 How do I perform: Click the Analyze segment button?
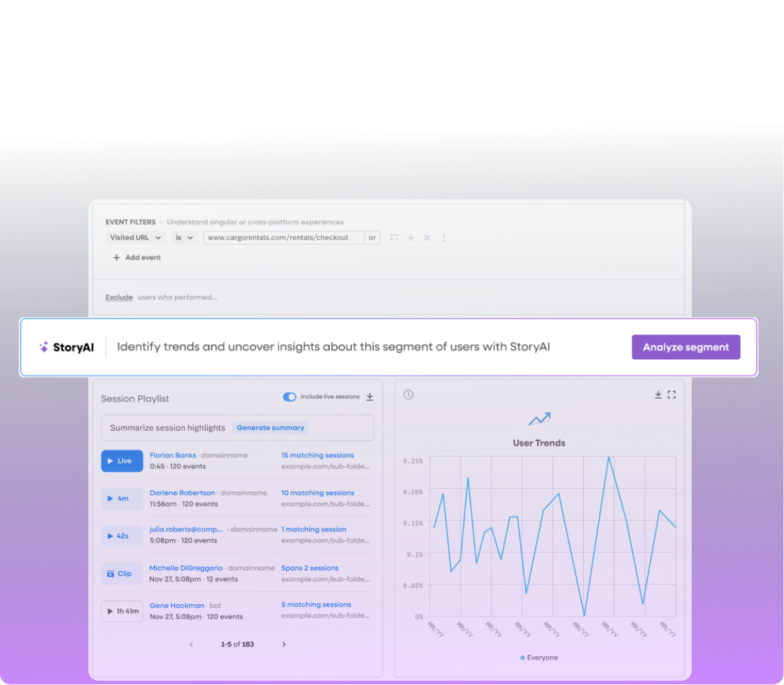point(685,347)
